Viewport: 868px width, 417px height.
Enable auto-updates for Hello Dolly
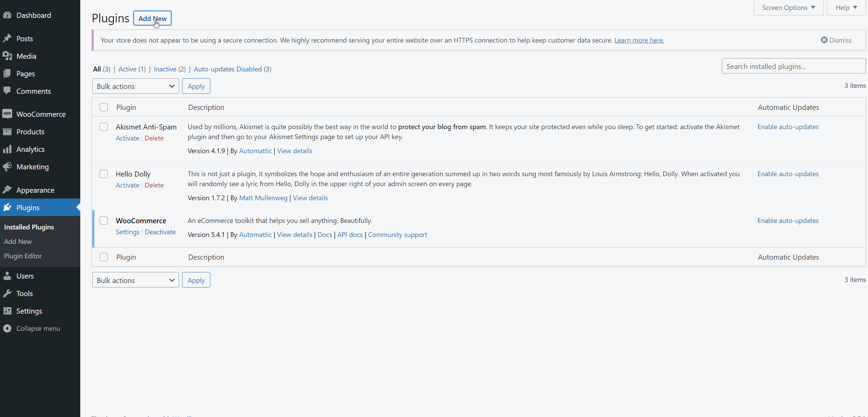(x=788, y=174)
